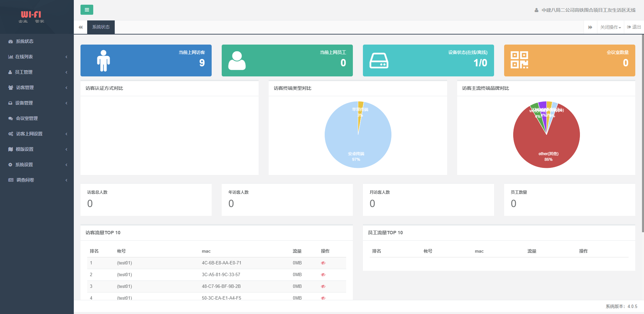Click device status value 1/0

pyautogui.click(x=480, y=63)
